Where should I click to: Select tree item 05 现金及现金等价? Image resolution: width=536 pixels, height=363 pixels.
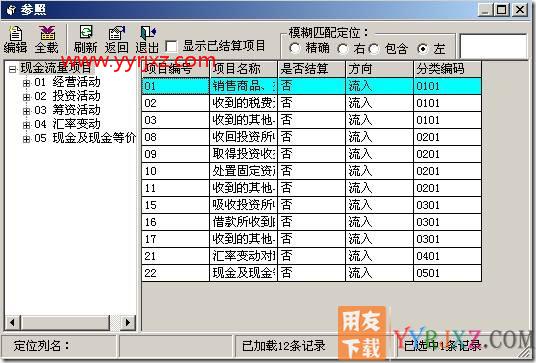click(85, 138)
